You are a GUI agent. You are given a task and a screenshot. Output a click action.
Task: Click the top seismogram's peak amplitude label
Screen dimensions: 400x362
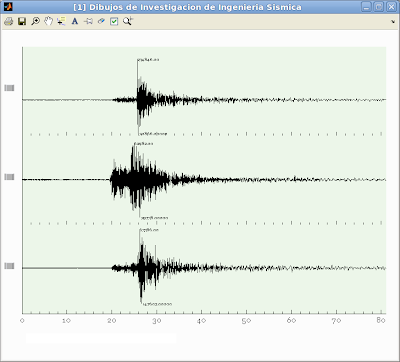tap(148, 60)
